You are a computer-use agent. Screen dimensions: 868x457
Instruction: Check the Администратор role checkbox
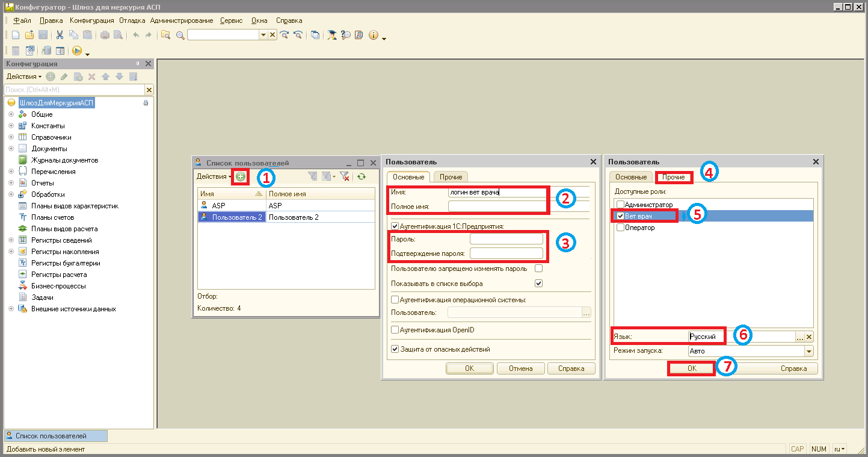coord(620,205)
